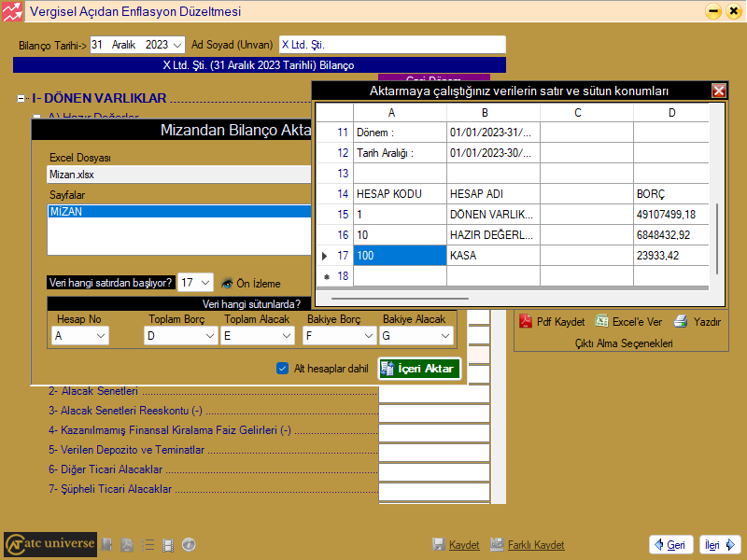Screen dimensions: 747x560
Task: Open the Toplam Borç column dropdown
Action: coord(209,336)
